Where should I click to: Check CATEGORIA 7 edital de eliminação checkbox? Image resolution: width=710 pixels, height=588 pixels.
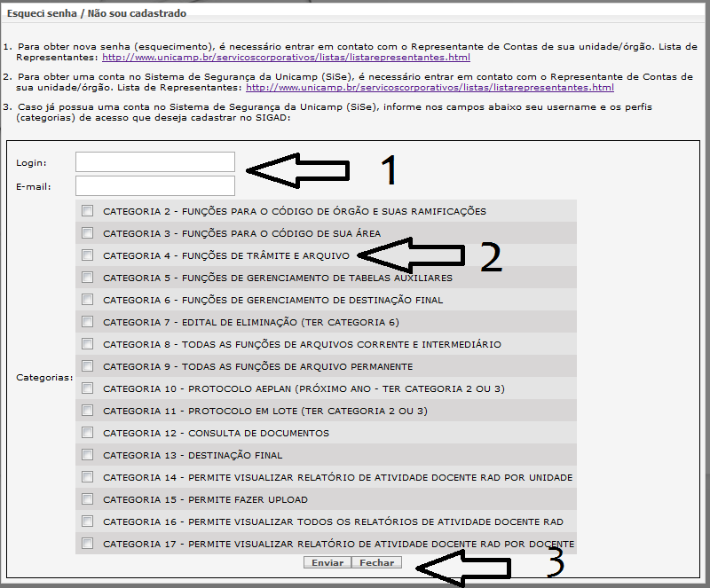[x=87, y=322]
